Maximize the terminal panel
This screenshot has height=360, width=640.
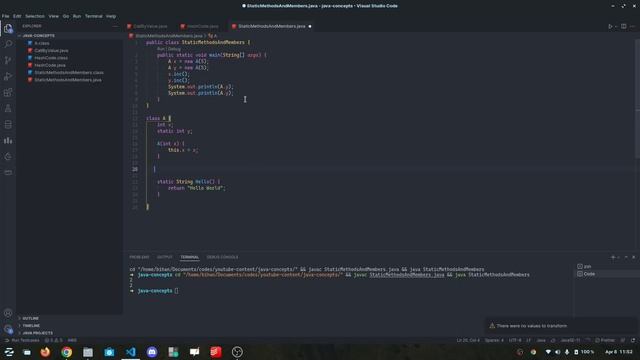click(x=626, y=257)
